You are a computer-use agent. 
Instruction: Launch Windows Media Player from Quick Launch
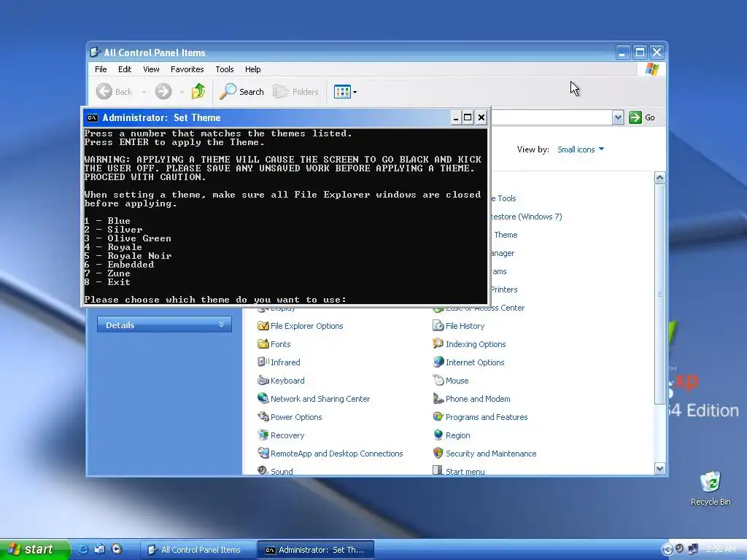pos(116,550)
